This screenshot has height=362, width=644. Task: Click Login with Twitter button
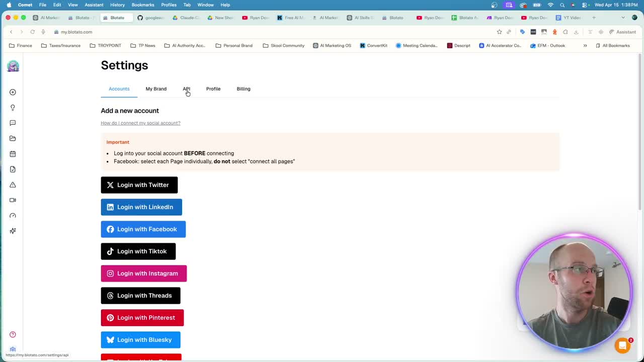139,185
